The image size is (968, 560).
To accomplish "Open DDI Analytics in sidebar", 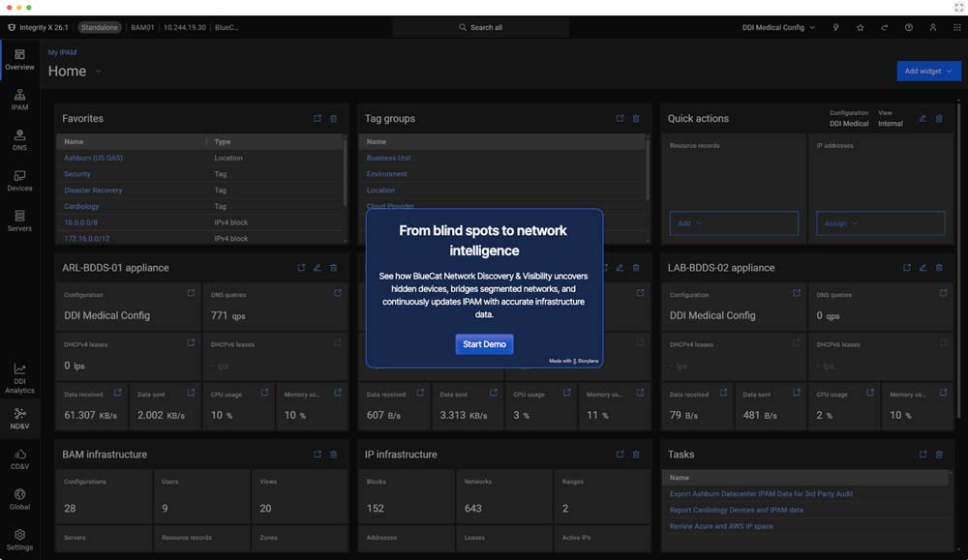I will (x=19, y=378).
